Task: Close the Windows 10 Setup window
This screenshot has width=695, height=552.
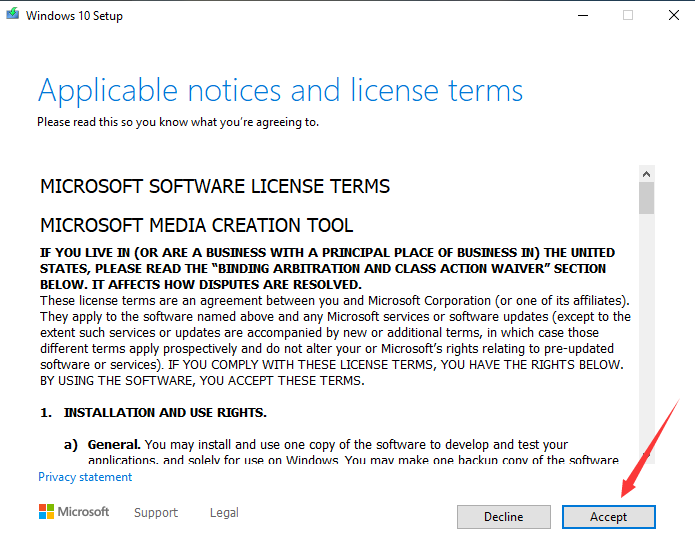Action: 672,16
